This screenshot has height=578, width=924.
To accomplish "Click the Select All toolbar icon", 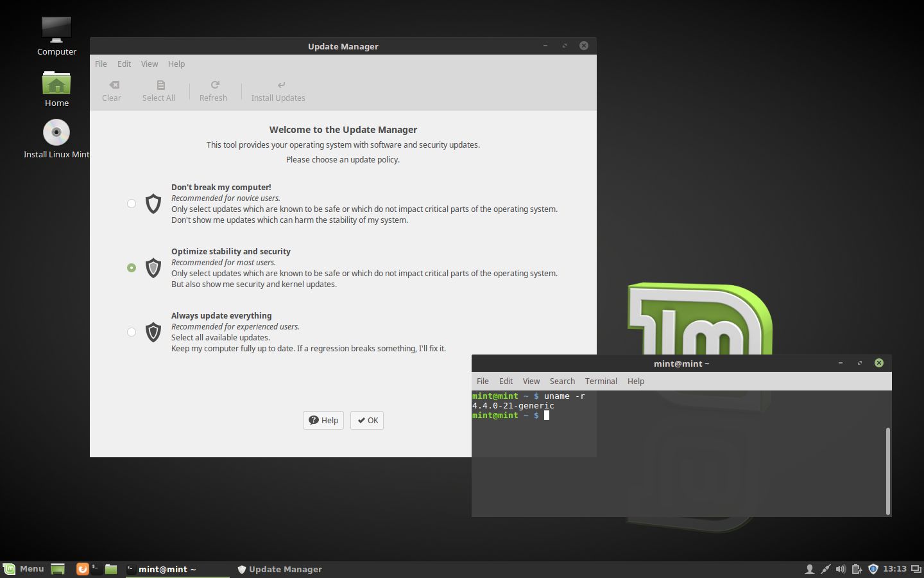I will pos(161,85).
